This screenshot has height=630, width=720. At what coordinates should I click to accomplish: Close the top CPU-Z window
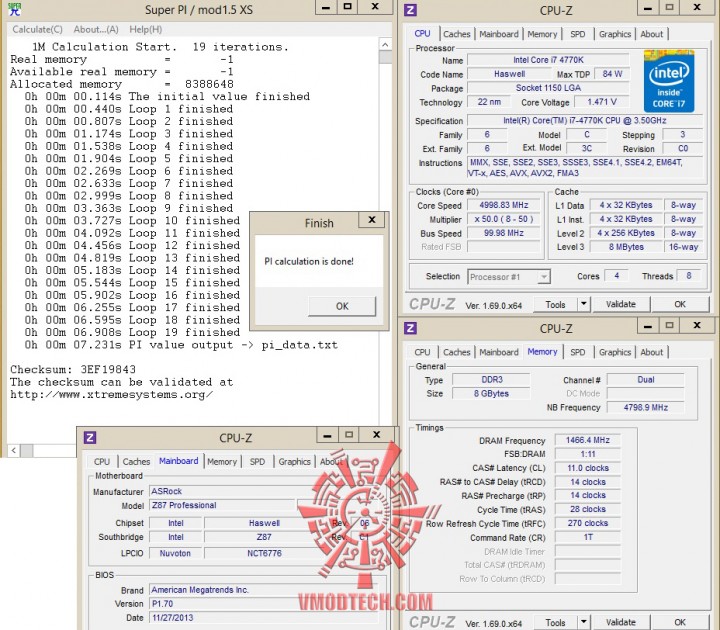pos(697,8)
